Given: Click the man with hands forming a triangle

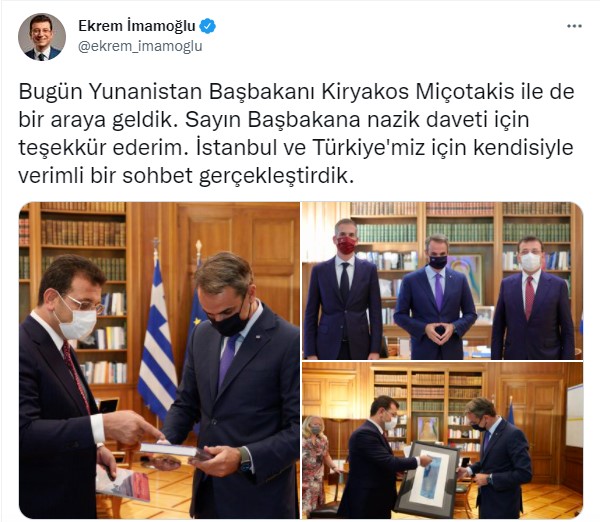Looking at the screenshot, I should (436, 297).
